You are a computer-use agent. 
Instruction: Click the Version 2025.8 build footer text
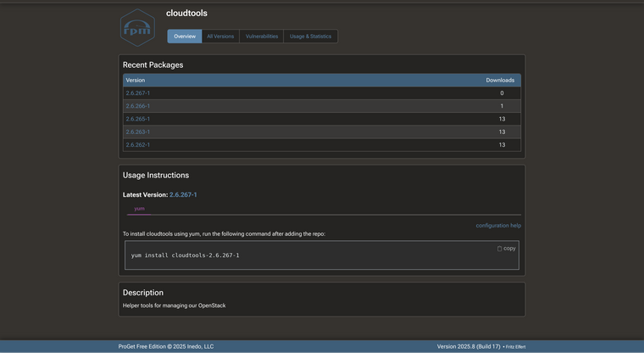[x=469, y=346]
